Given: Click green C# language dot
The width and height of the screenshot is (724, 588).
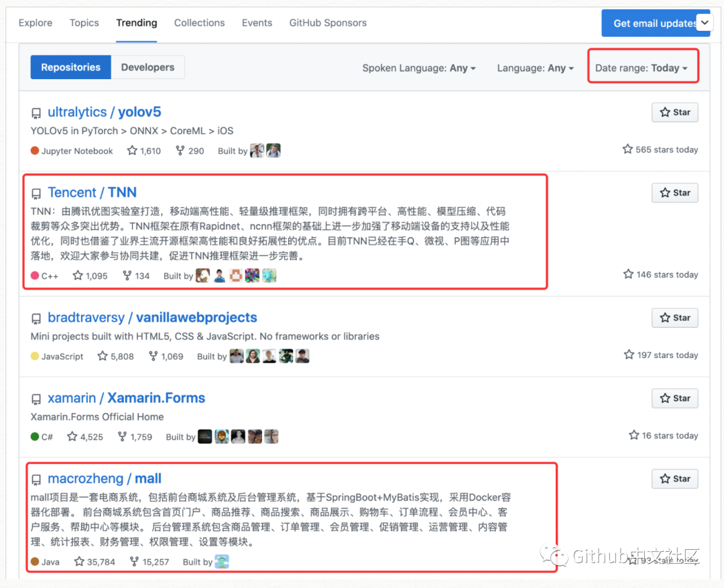Looking at the screenshot, I should [x=35, y=436].
